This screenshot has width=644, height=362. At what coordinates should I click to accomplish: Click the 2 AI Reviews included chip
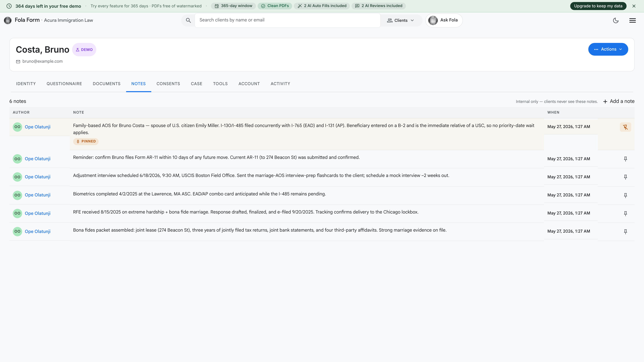pos(379,6)
